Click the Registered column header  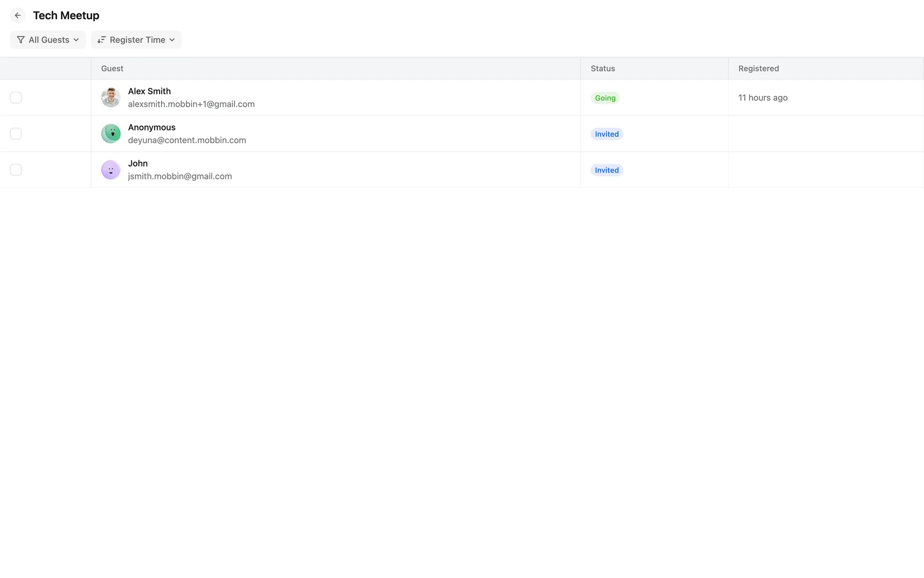758,68
